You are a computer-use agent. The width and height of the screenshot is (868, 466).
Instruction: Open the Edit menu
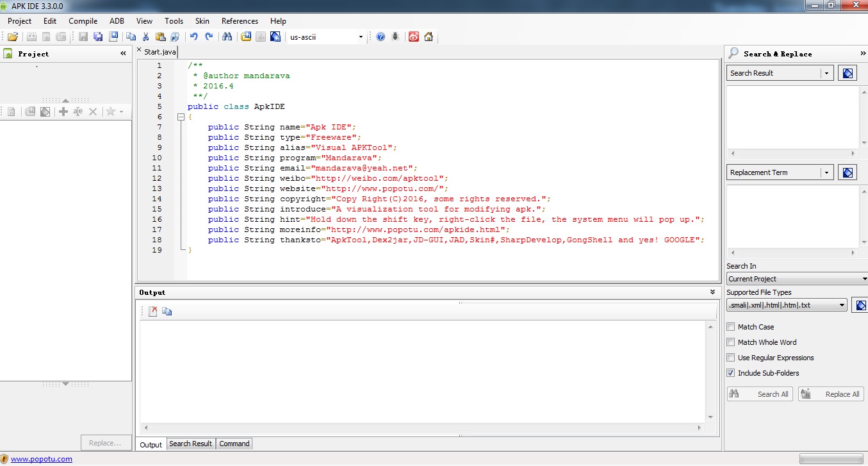click(50, 21)
